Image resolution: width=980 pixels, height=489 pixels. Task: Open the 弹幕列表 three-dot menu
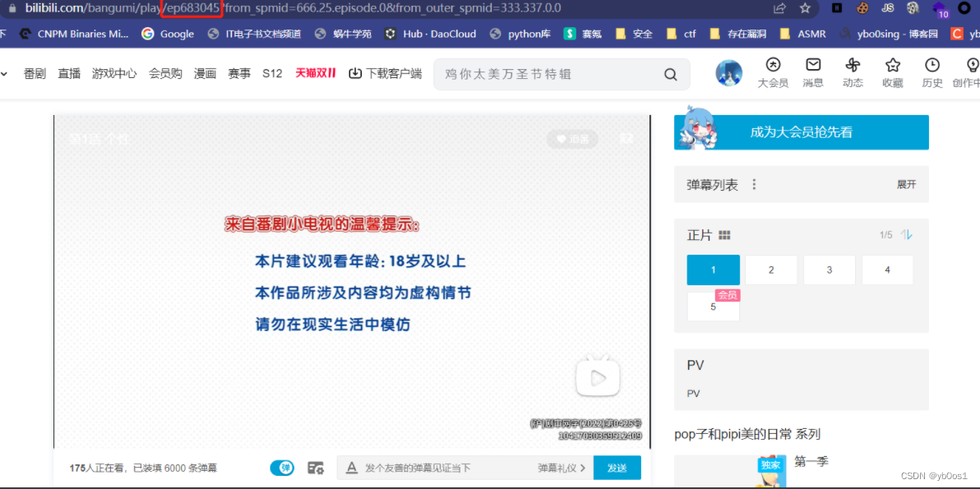pos(754,184)
